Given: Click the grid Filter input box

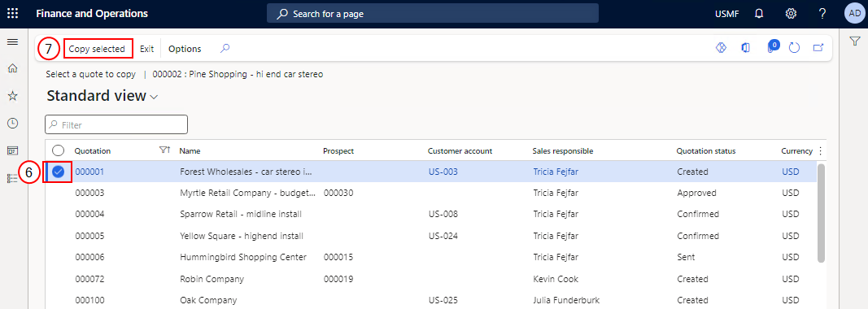Looking at the screenshot, I should (x=116, y=125).
